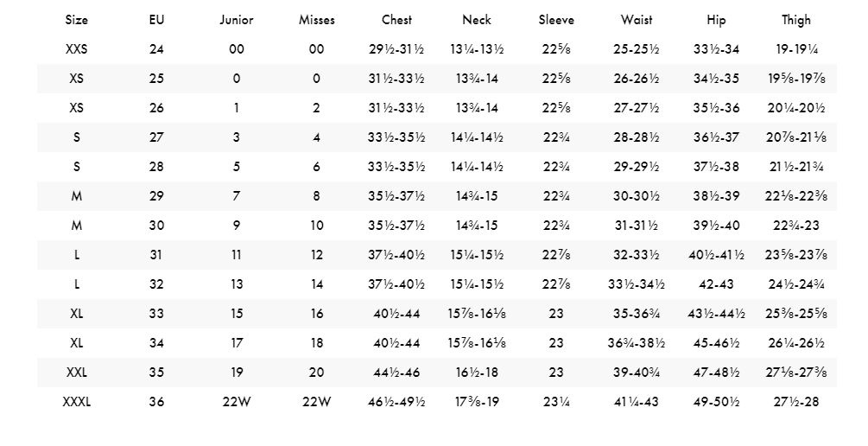Select the Junior column header
Viewport: 868px width, 446px height.
coord(237,20)
